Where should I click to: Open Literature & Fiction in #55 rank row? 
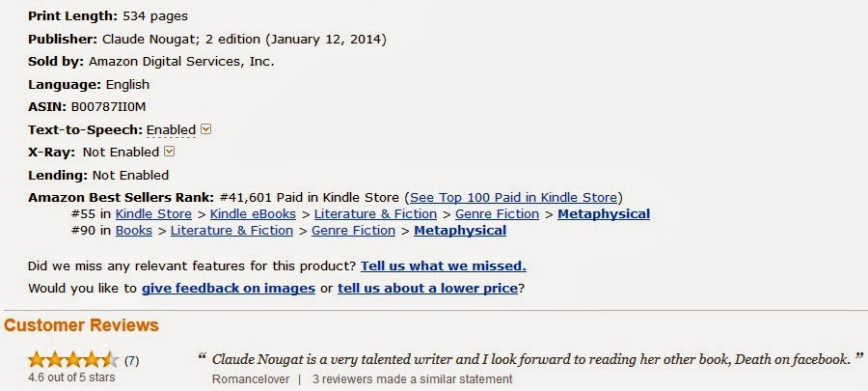pos(376,213)
